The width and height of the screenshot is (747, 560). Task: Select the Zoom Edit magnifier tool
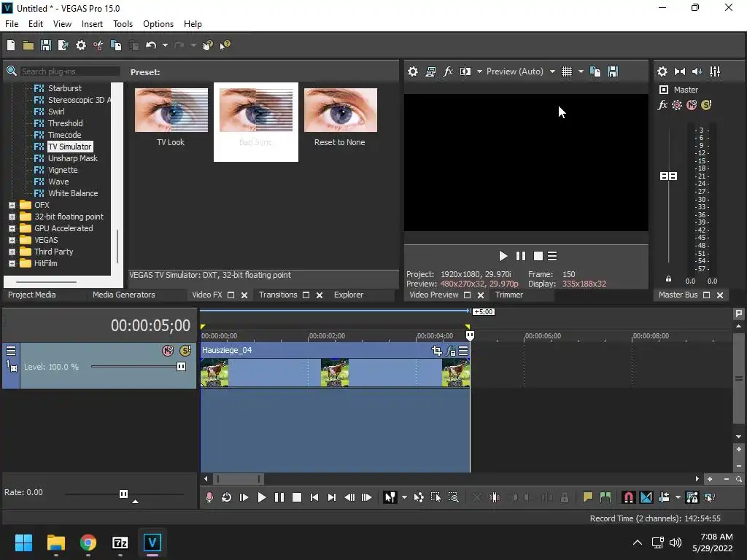coord(454,497)
